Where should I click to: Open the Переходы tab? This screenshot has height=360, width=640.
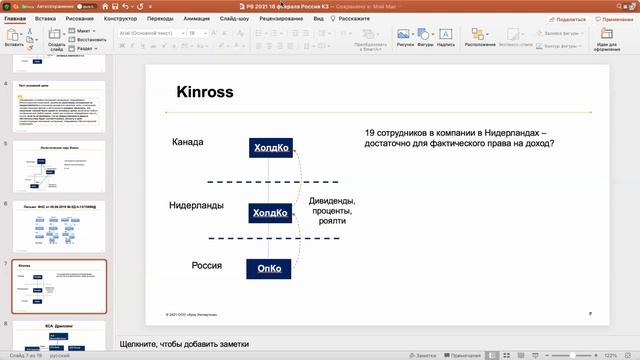point(160,19)
